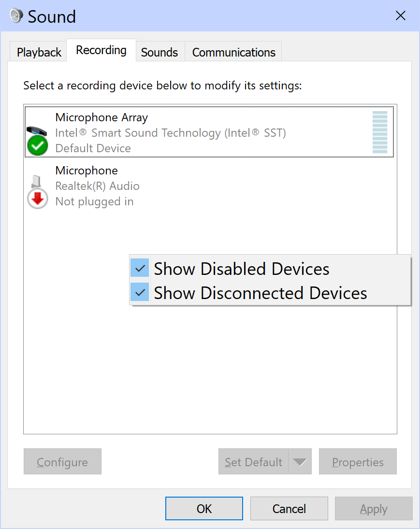Click the speaker icon in the title bar

coord(15,15)
